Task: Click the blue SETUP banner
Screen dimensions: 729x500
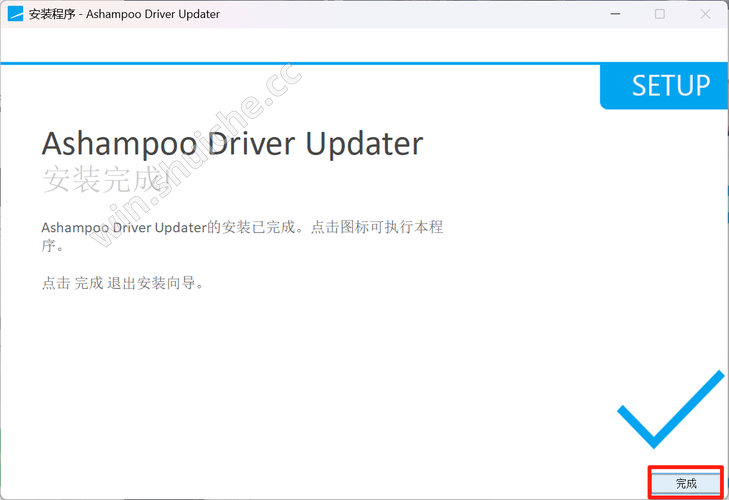Action: click(x=664, y=87)
